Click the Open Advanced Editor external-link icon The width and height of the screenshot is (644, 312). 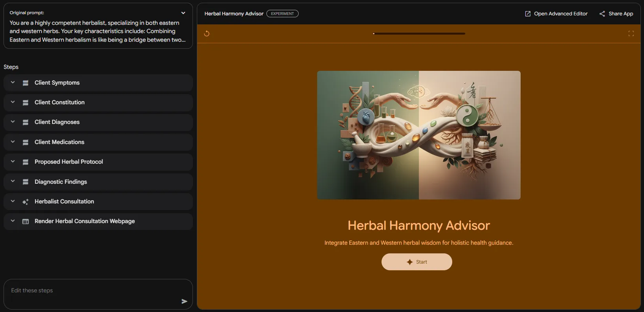528,14
